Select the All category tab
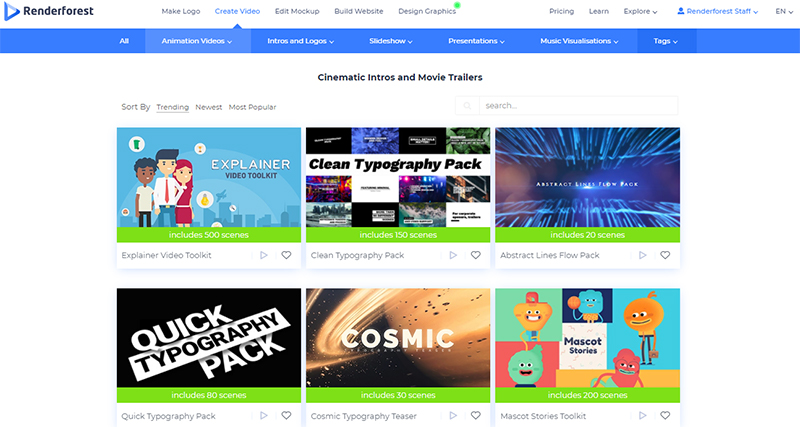Screen dimensions: 800x427 pos(124,42)
